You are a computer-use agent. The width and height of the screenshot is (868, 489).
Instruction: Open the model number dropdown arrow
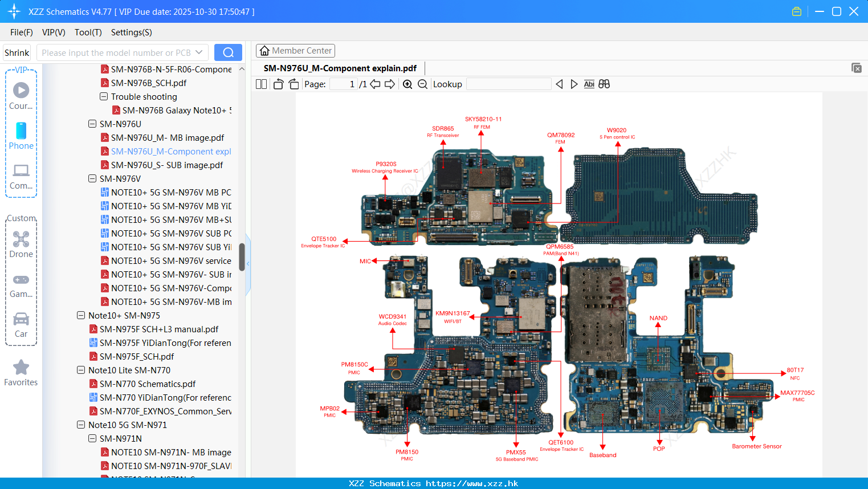(199, 52)
